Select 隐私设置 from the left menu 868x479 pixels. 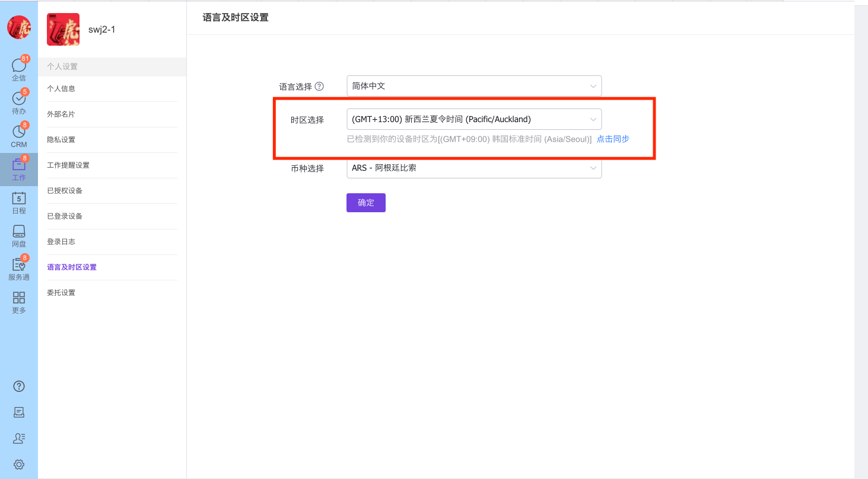[x=62, y=139]
